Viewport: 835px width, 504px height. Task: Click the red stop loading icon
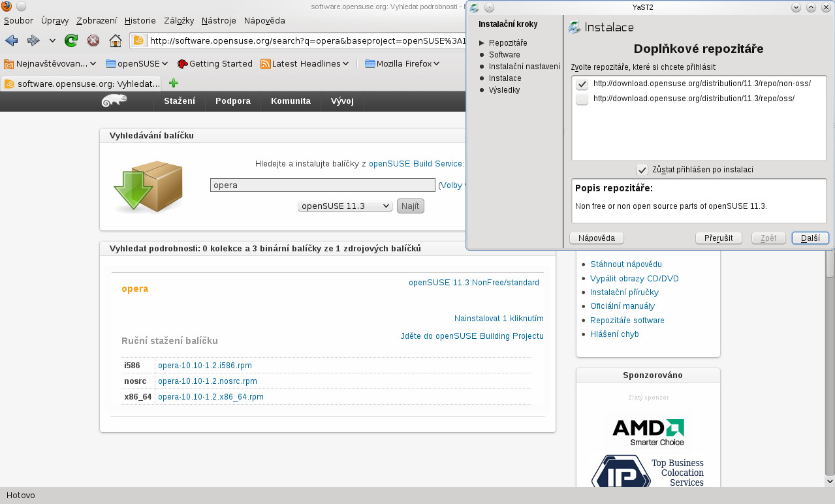pos(93,41)
